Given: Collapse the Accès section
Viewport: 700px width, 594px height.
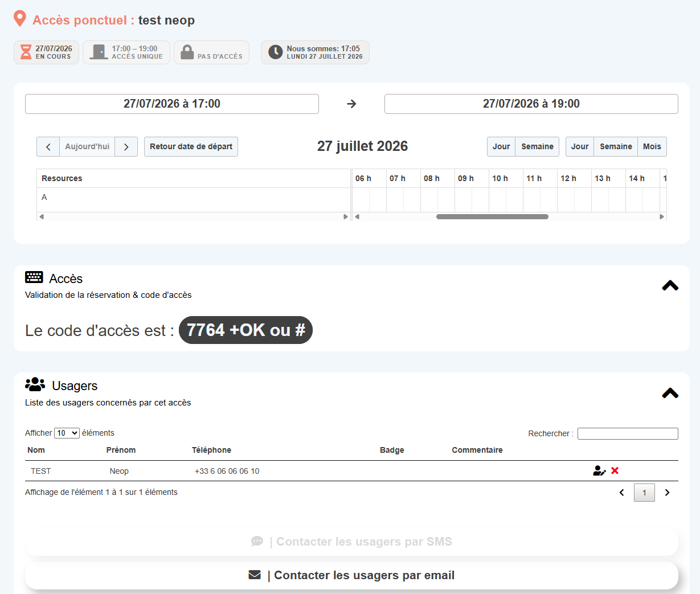Looking at the screenshot, I should click(670, 285).
